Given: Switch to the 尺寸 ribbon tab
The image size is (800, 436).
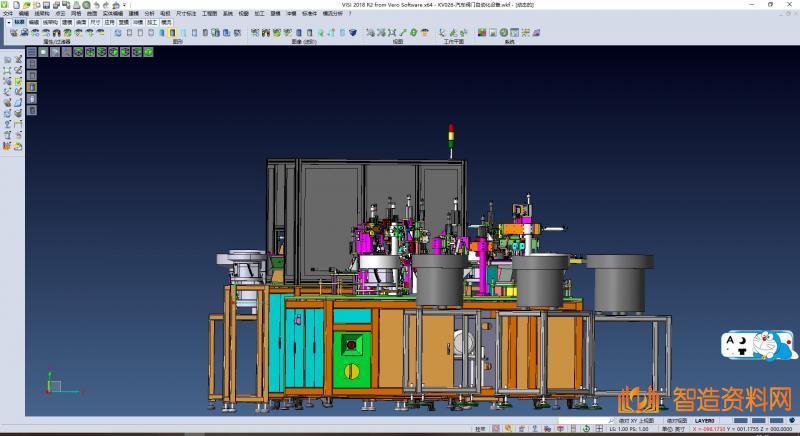Looking at the screenshot, I should [95, 21].
